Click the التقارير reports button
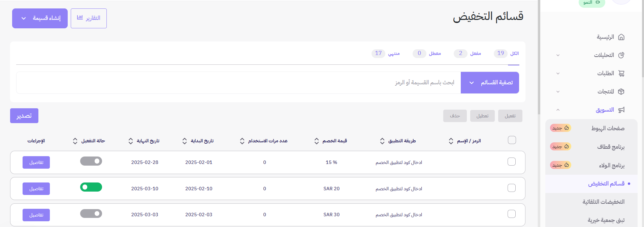This screenshot has height=227, width=644. [89, 18]
